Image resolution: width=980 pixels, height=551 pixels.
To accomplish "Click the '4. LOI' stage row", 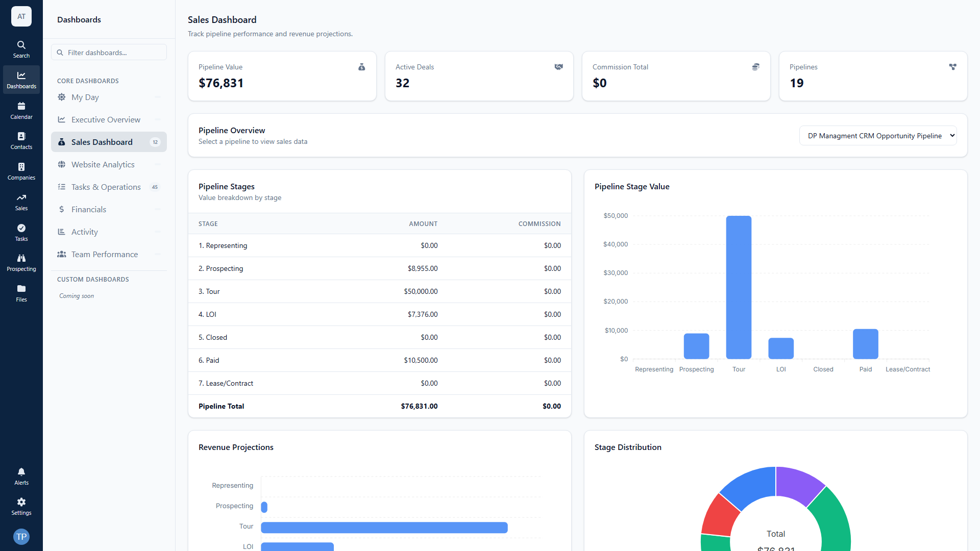I will [379, 314].
